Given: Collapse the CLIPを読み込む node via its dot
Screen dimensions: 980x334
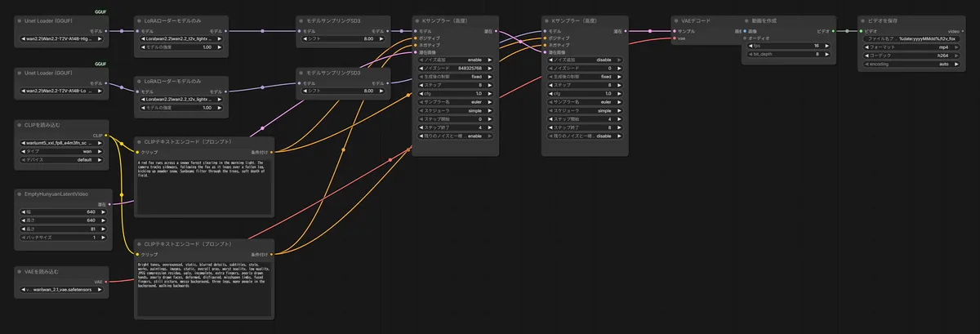Looking at the screenshot, I should point(20,126).
